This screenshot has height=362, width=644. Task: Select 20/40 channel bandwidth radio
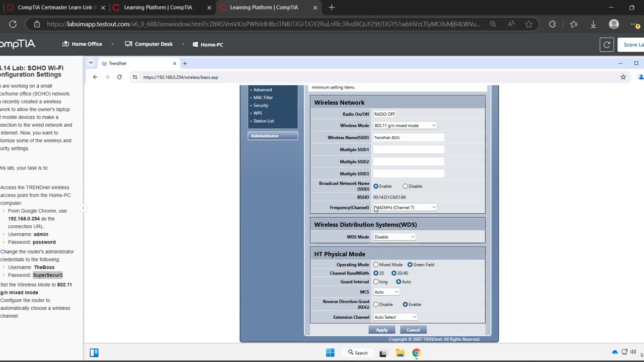click(x=394, y=273)
